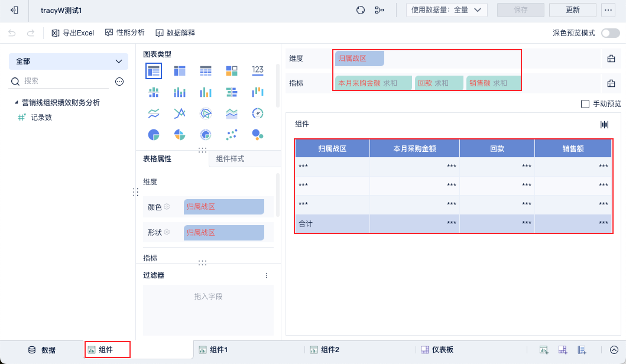The image size is (626, 364).
Task: Switch to the 表格属性 tab
Action: (x=157, y=159)
